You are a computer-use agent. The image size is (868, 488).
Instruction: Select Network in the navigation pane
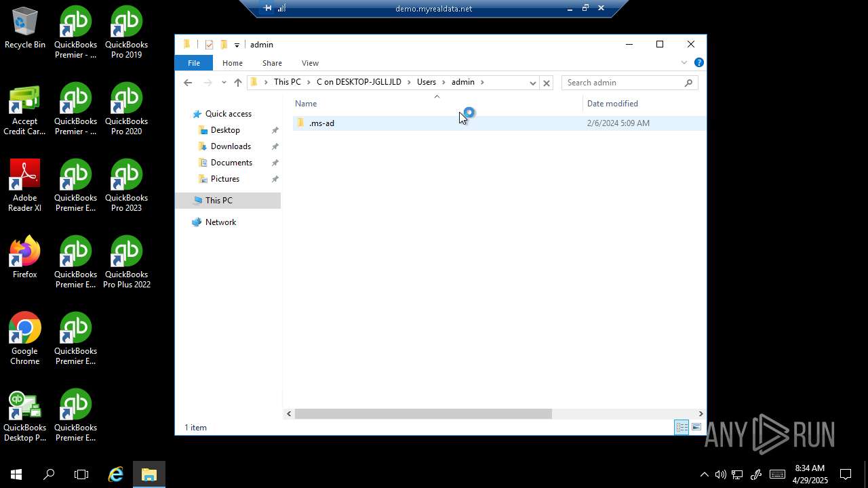[220, 222]
